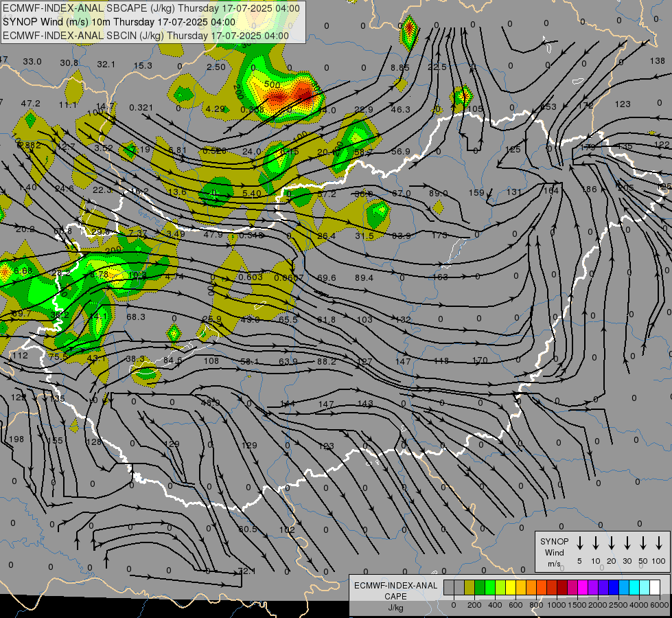Click the 500 contour label on red CAPE maximum
This screenshot has height=618, width=672.
(272, 84)
